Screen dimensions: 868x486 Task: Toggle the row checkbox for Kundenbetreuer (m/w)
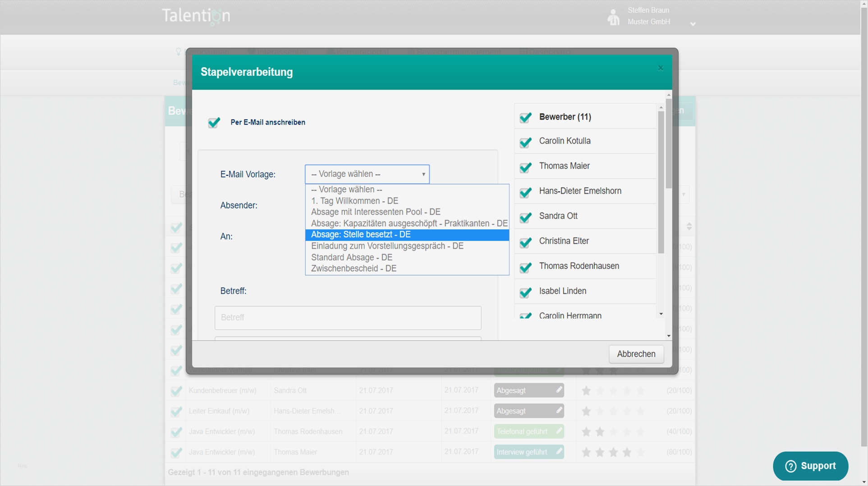tap(176, 391)
